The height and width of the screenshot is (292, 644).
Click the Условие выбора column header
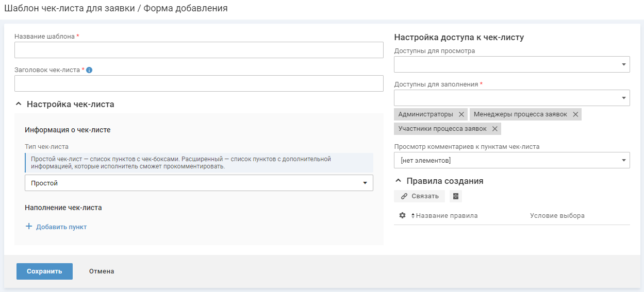tap(557, 216)
